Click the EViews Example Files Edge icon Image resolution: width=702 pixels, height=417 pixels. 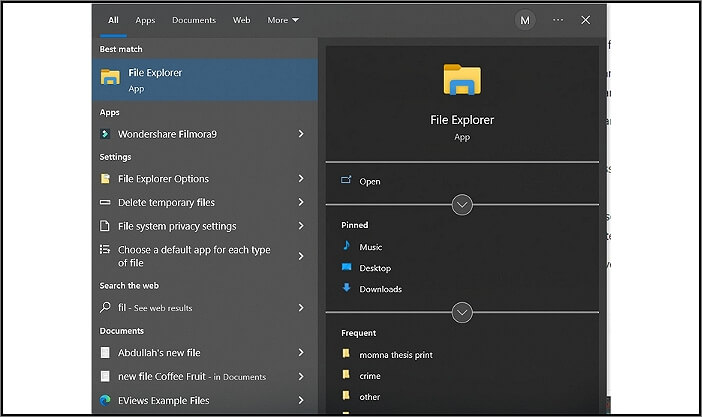click(x=106, y=400)
